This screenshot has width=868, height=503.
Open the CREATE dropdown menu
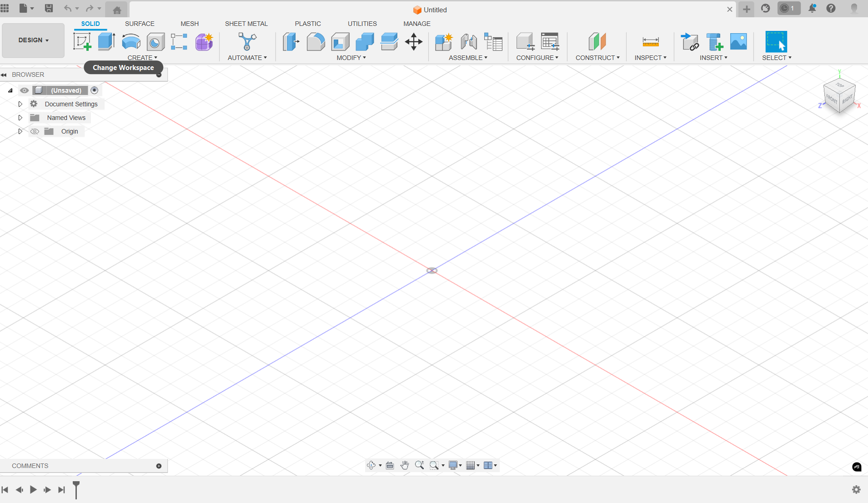click(x=142, y=57)
